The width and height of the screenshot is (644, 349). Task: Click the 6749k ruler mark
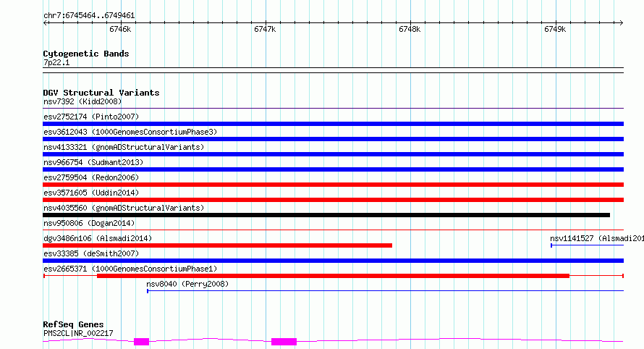point(555,29)
